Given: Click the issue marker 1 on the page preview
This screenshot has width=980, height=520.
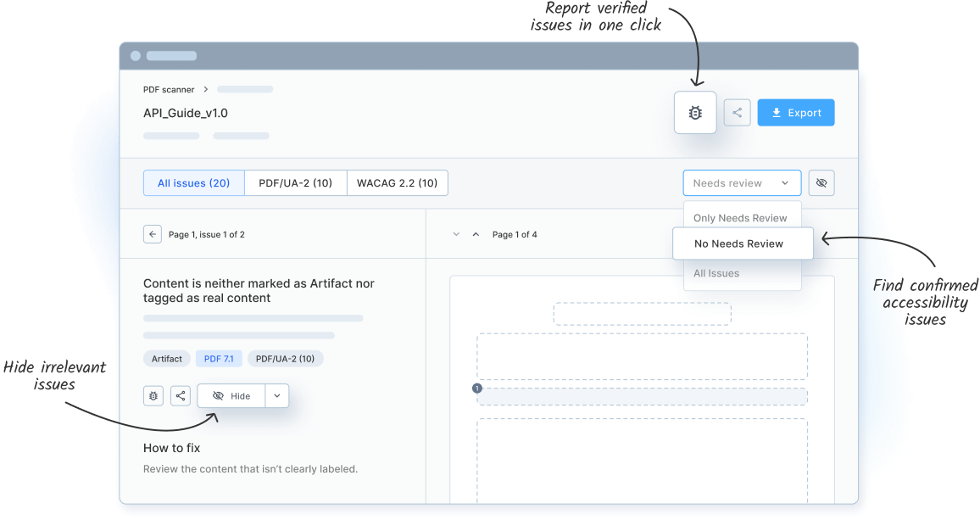Looking at the screenshot, I should [477, 389].
